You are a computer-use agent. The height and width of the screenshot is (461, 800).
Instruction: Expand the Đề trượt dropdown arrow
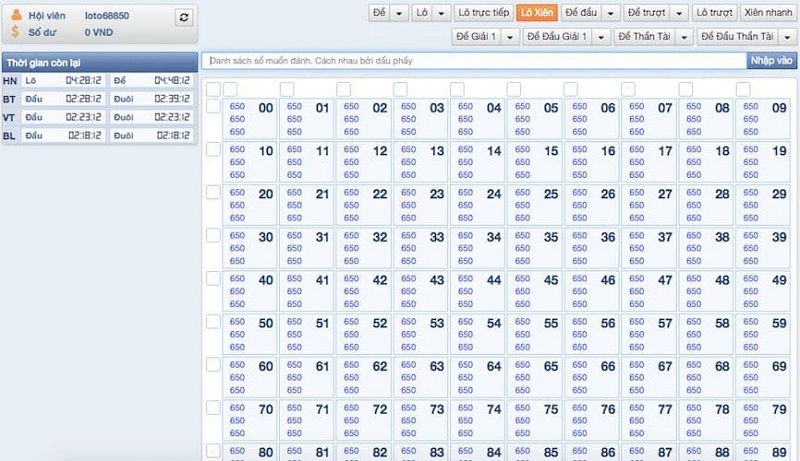pos(679,13)
